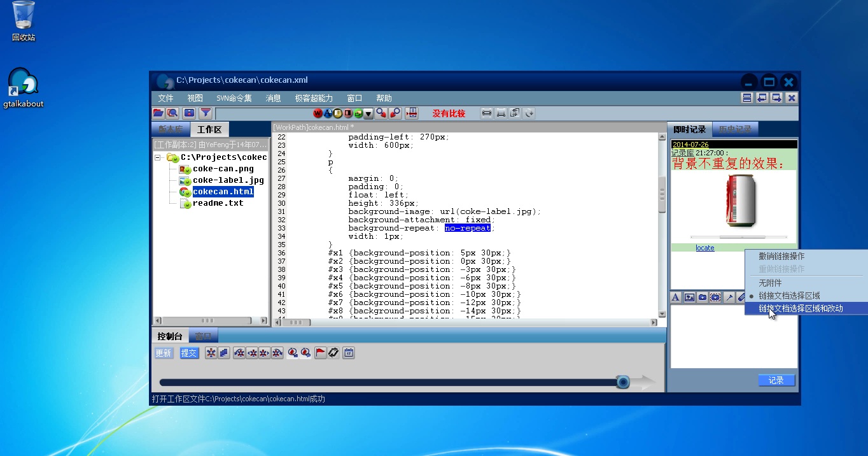This screenshot has width=868, height=456.
Task: Open the 极客超能力 menu
Action: pyautogui.click(x=314, y=98)
